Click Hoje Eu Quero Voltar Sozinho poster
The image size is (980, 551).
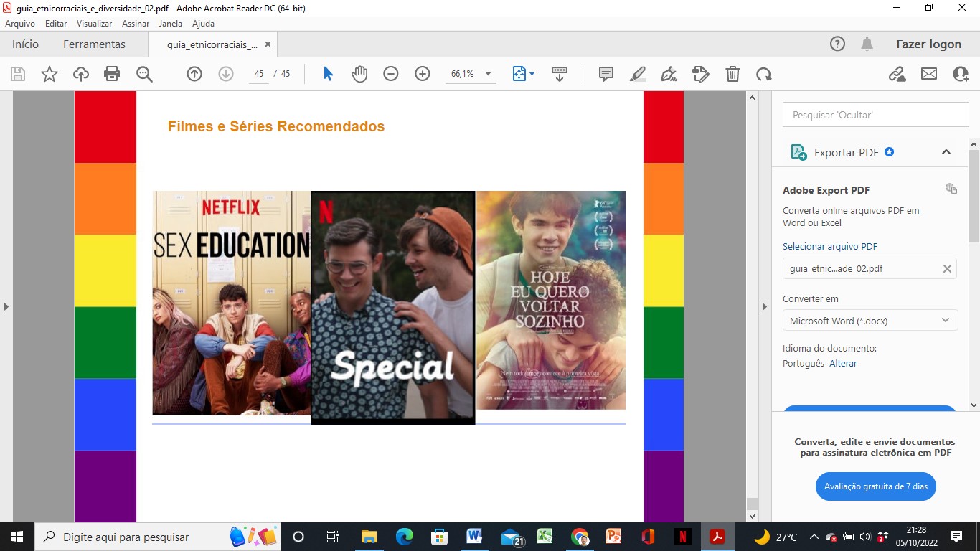(x=551, y=300)
